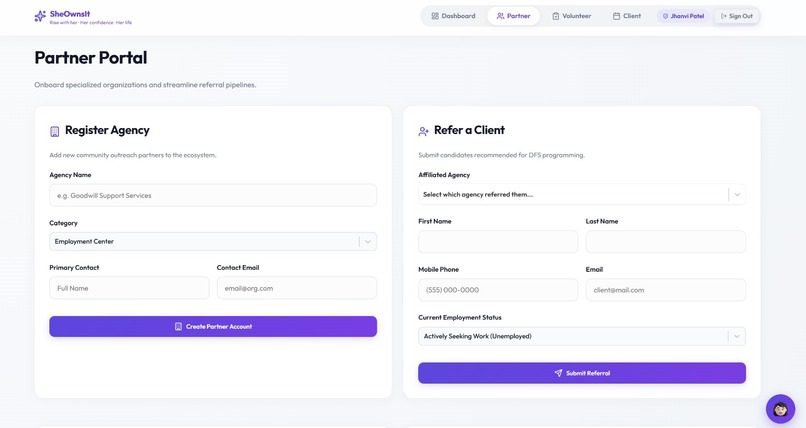Screen dimensions: 806x428
Task: Click the Refer a Client person-plus icon
Action: 423,132
